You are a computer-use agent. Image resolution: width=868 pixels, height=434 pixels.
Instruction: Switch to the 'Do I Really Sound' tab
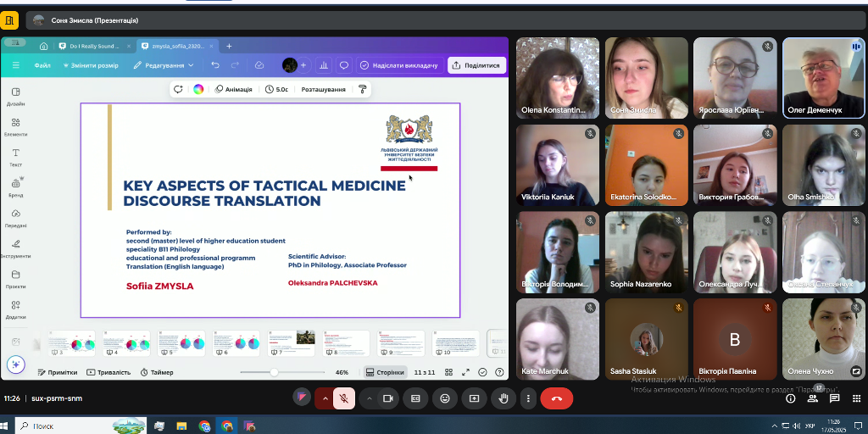coord(94,46)
